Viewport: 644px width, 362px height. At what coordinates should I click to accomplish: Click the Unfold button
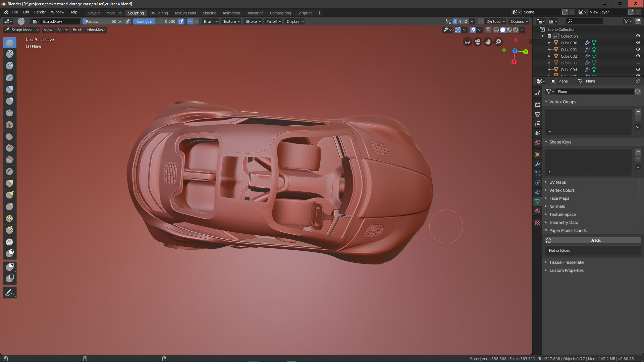click(593, 240)
